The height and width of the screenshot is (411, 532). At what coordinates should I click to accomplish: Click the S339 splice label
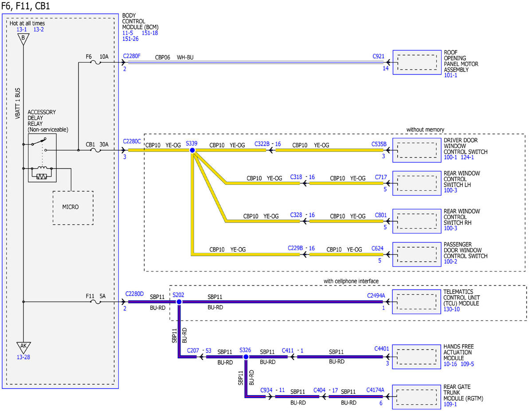click(x=192, y=143)
